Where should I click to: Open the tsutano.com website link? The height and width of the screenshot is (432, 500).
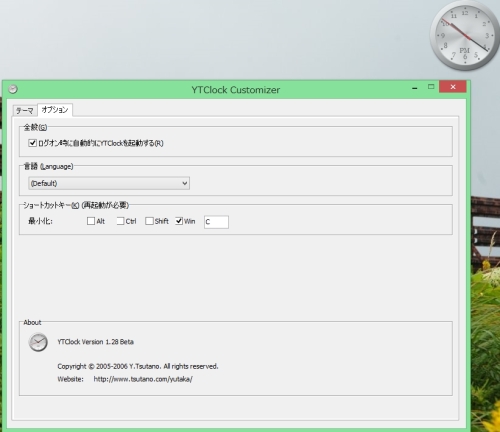click(x=143, y=379)
